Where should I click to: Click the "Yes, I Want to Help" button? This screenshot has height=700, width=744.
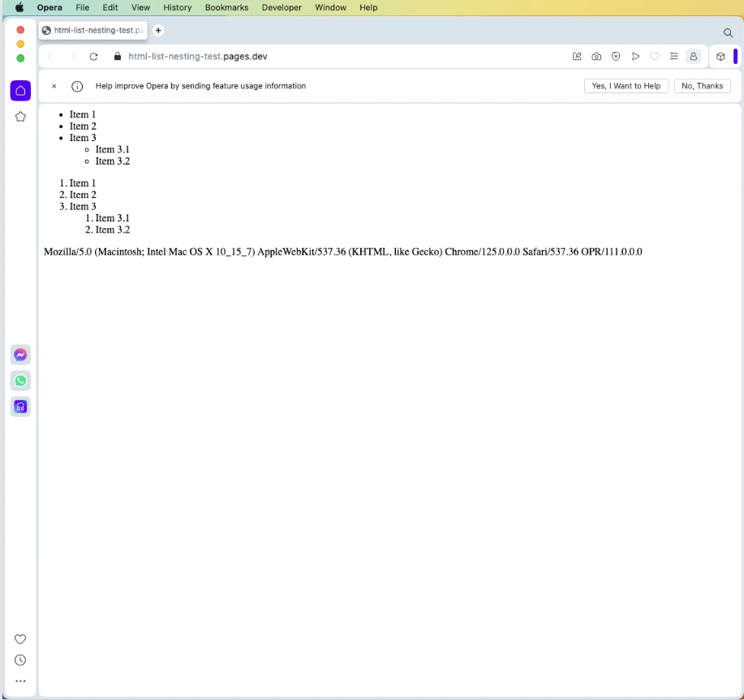coord(626,86)
